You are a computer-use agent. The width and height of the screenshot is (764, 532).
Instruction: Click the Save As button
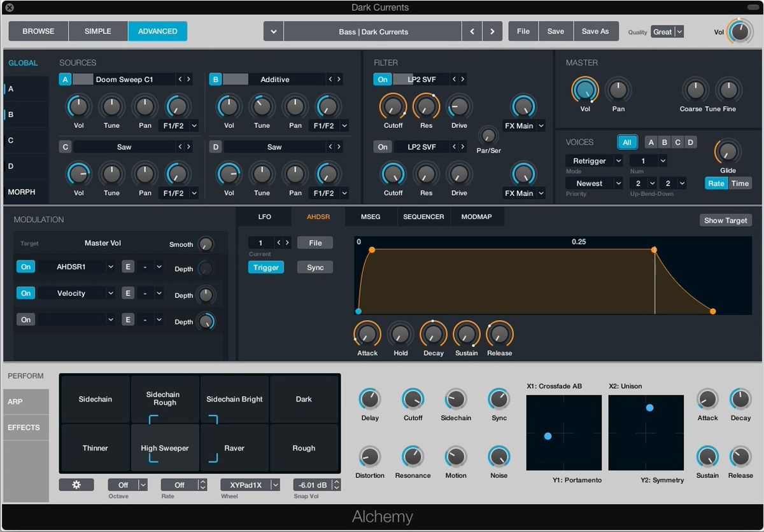point(596,31)
